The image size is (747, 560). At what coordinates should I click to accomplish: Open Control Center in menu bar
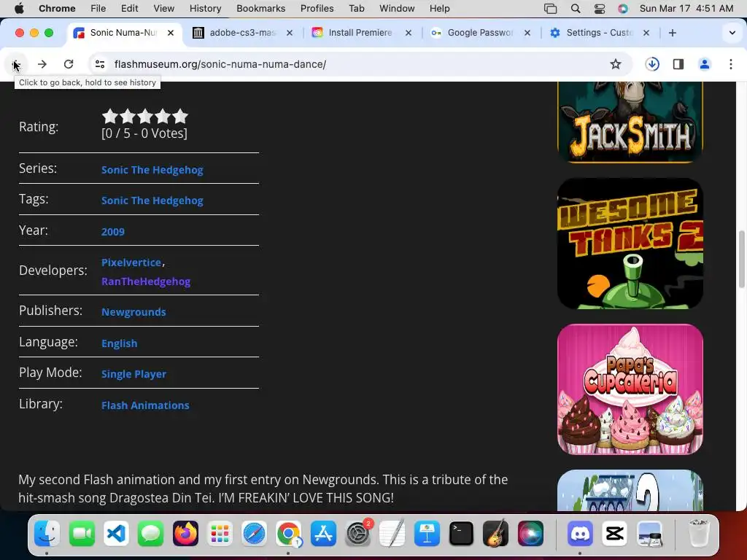coord(600,9)
